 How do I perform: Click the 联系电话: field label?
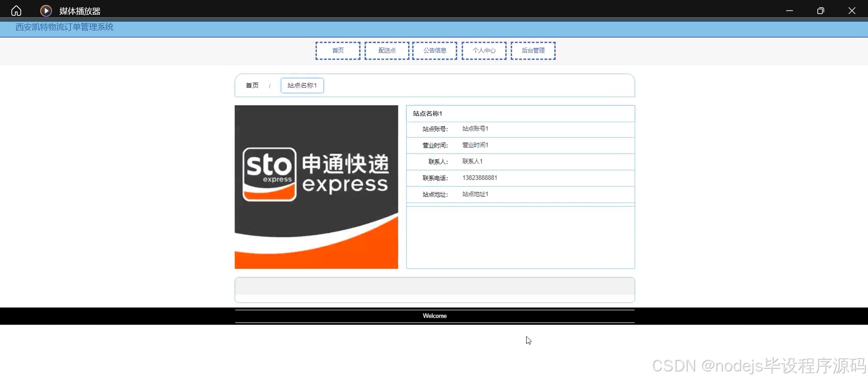click(435, 178)
